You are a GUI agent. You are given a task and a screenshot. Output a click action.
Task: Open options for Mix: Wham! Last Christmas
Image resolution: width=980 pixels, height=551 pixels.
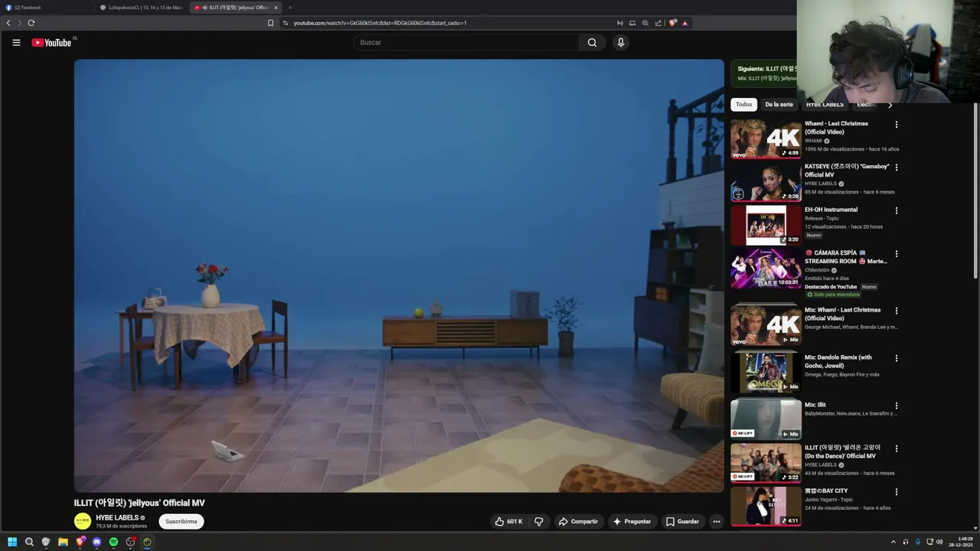pyautogui.click(x=897, y=311)
